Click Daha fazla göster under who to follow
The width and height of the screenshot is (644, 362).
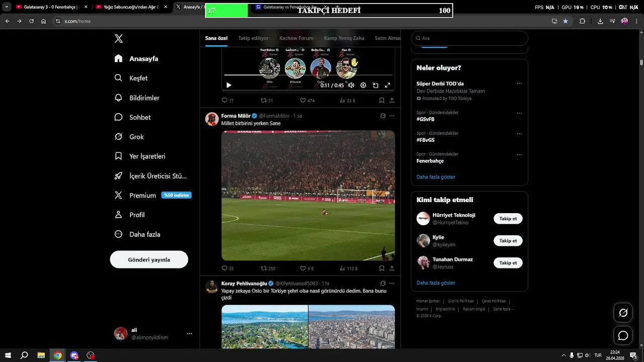[436, 283]
